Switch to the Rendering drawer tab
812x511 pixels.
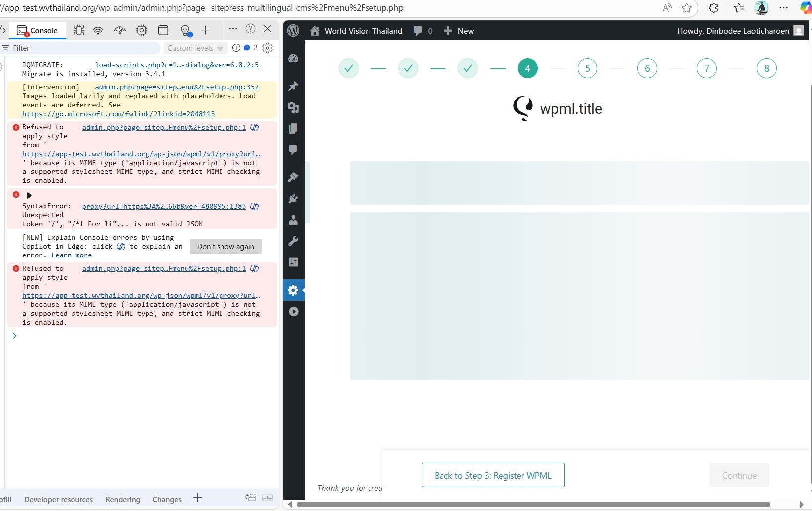(x=123, y=499)
